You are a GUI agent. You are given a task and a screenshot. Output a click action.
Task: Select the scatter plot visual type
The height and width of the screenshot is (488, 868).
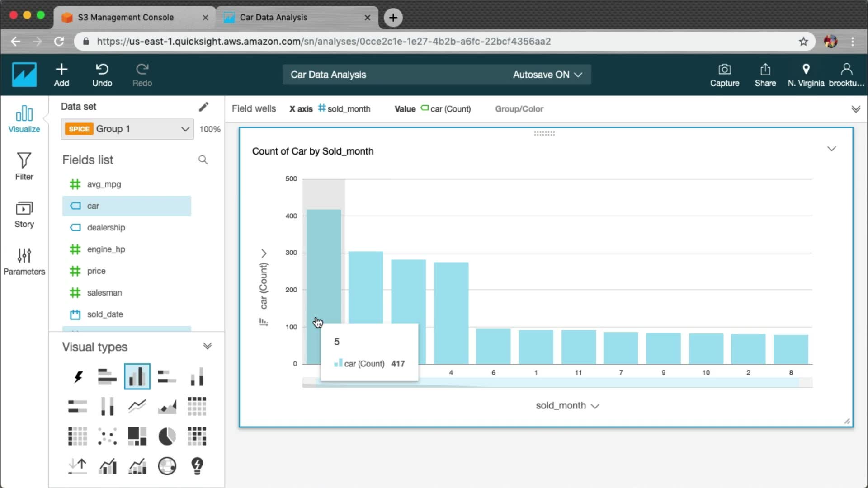pyautogui.click(x=107, y=436)
